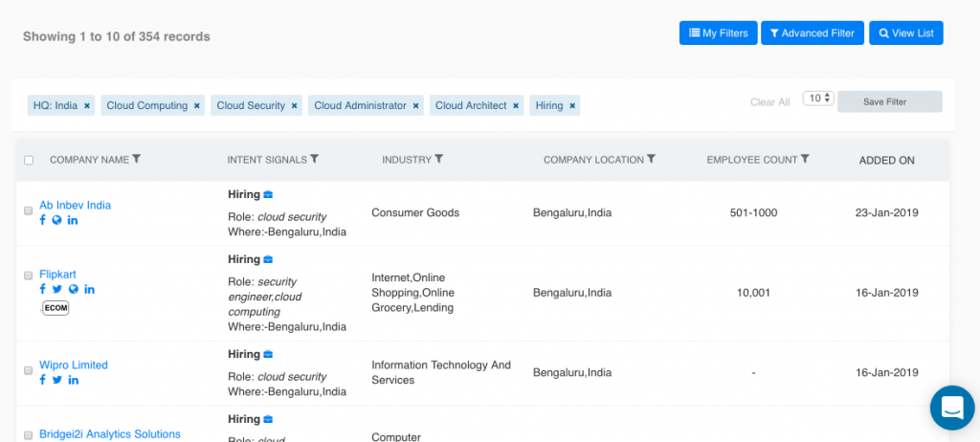The image size is (980, 442).
Task: Click the ECOM badge under Flipkart
Action: tap(56, 308)
